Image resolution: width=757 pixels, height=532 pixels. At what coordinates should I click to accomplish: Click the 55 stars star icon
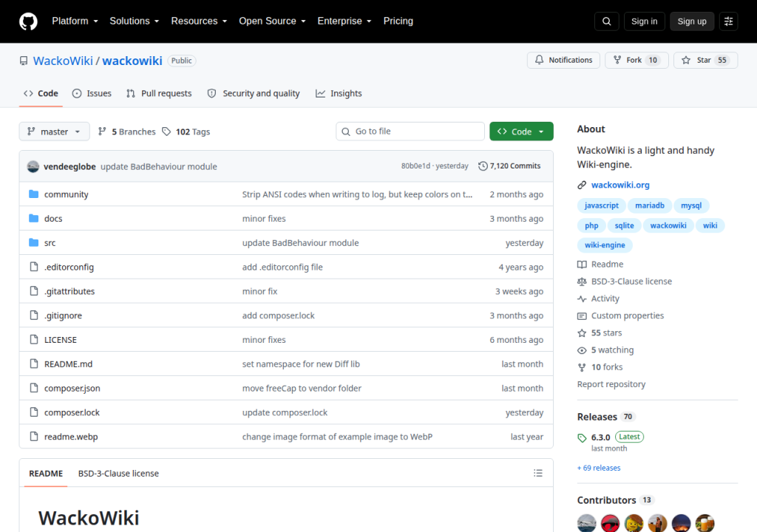click(582, 333)
